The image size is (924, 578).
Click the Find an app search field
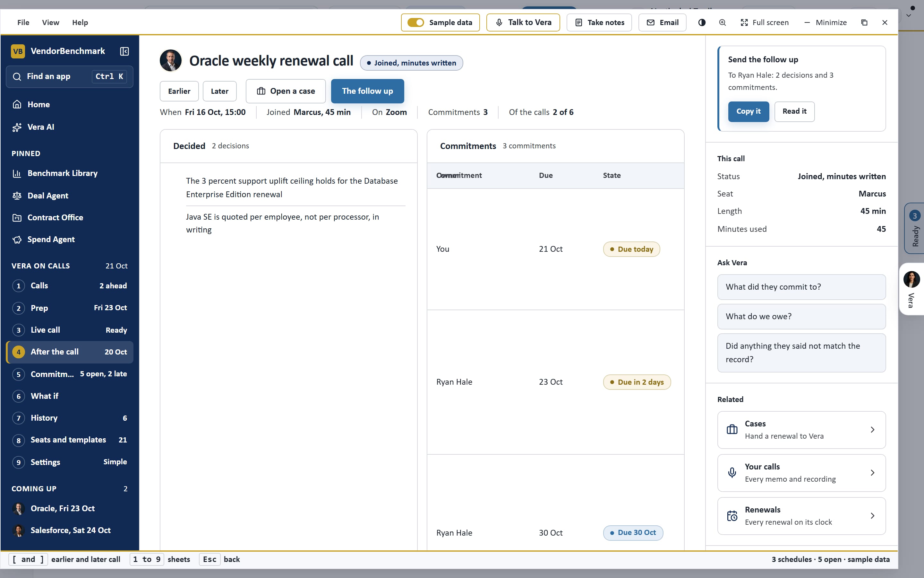pyautogui.click(x=70, y=76)
